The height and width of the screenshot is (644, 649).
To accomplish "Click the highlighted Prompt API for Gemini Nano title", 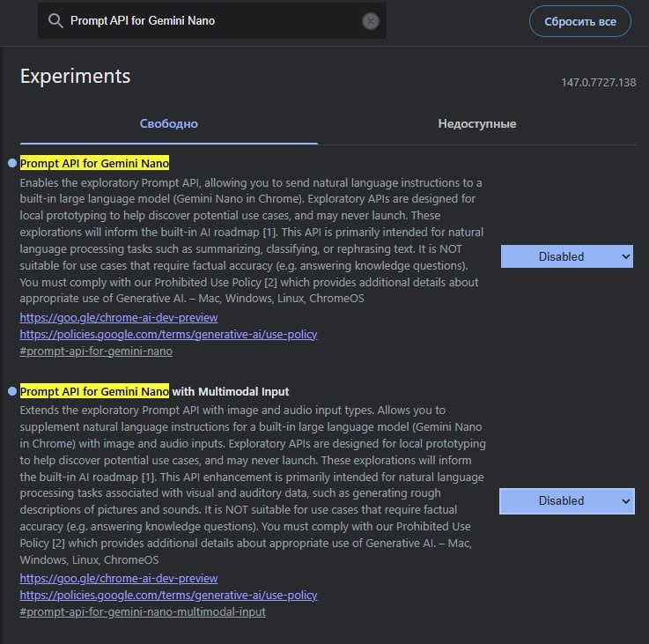I will pyautogui.click(x=94, y=163).
